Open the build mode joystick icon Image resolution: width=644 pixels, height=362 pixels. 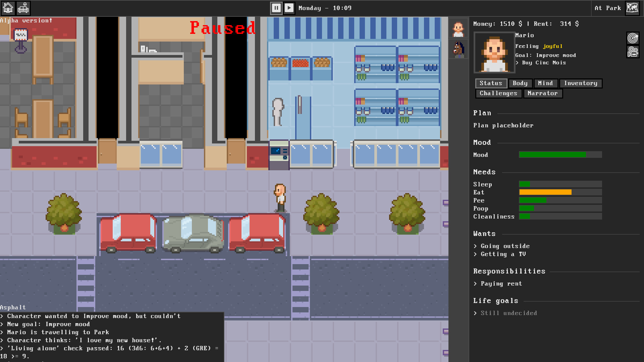[x=23, y=8]
